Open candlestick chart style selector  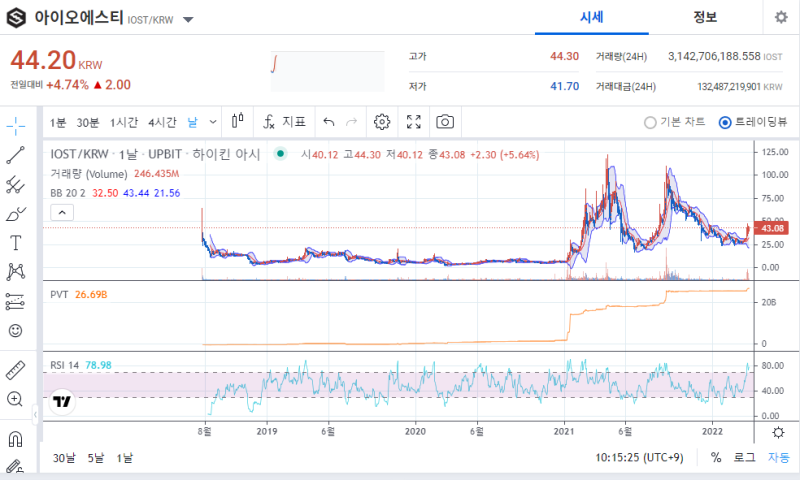tap(237, 121)
